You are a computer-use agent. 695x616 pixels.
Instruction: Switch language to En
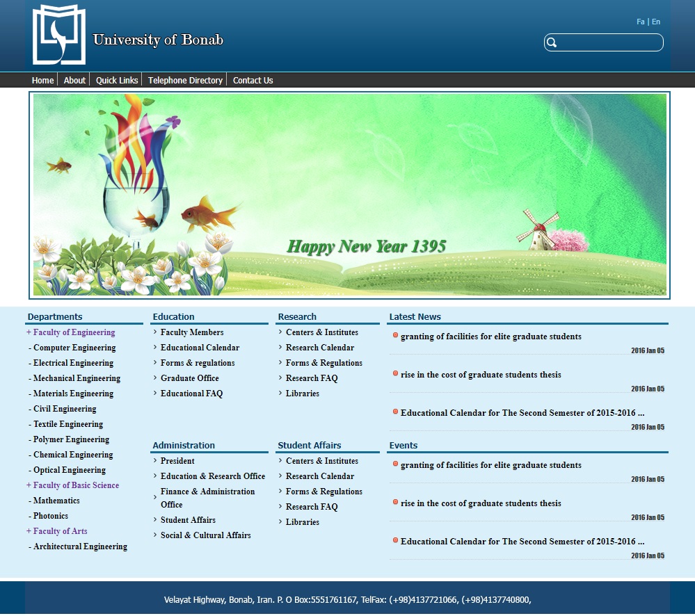click(656, 22)
